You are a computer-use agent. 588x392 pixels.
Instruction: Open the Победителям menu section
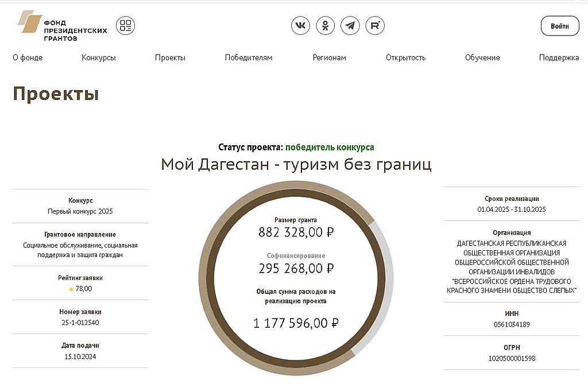[x=249, y=57]
